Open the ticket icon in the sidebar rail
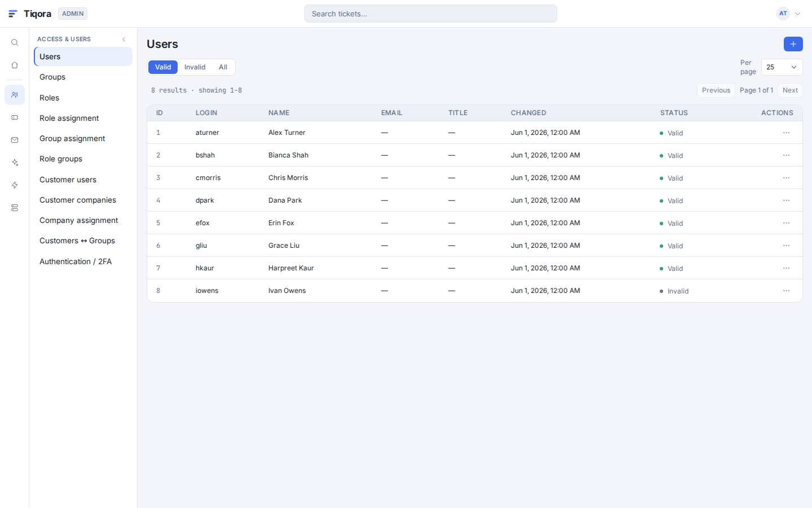The image size is (812, 508). 15,117
